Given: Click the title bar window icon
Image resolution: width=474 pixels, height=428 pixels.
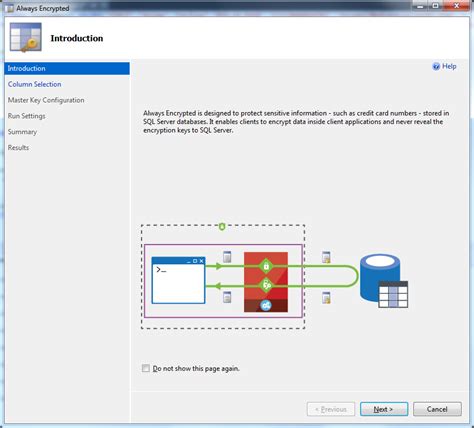Looking at the screenshot, I should (10, 8).
